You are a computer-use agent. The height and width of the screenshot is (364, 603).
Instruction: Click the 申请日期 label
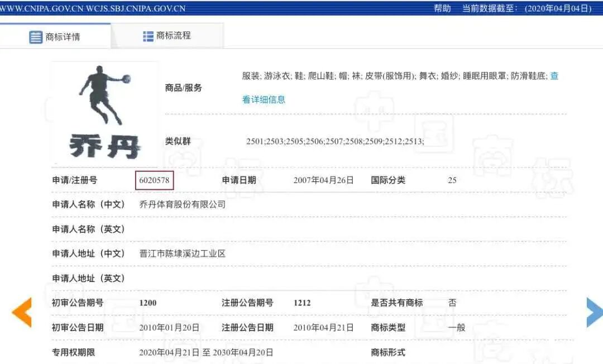click(x=239, y=180)
